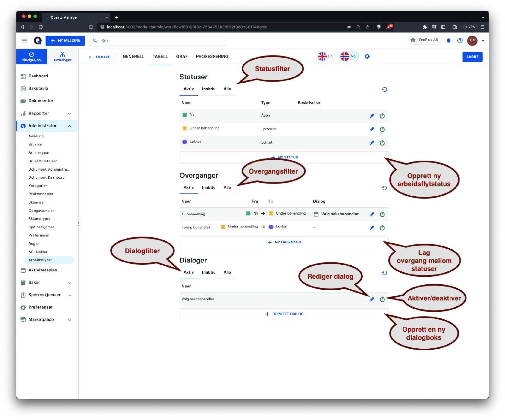Viewport: 505px width, 420px height.
Task: Switch language to Norwegian (No)
Action: point(349,56)
